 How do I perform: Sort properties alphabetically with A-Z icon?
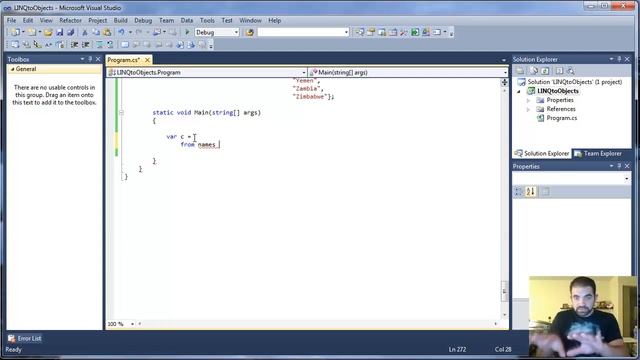point(531,191)
